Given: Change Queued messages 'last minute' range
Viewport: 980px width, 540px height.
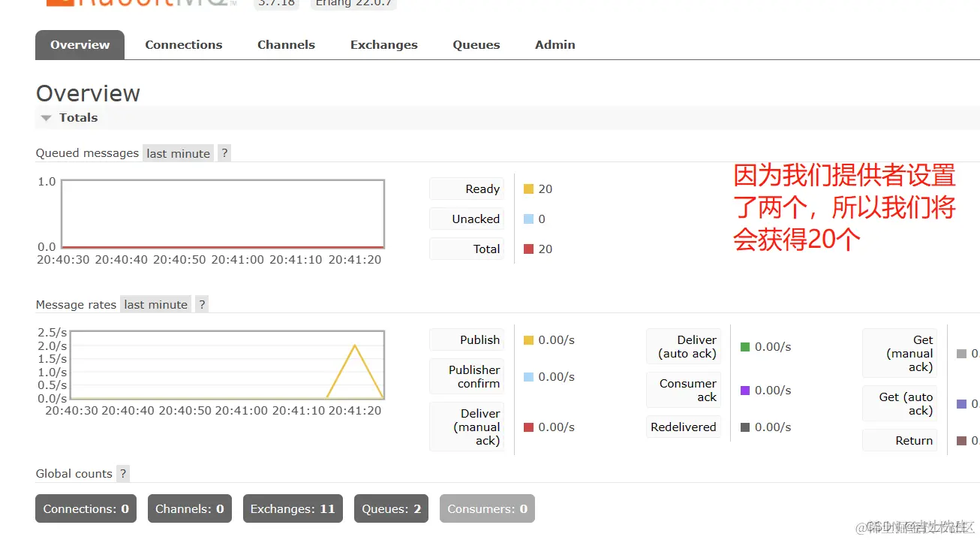Looking at the screenshot, I should [178, 153].
